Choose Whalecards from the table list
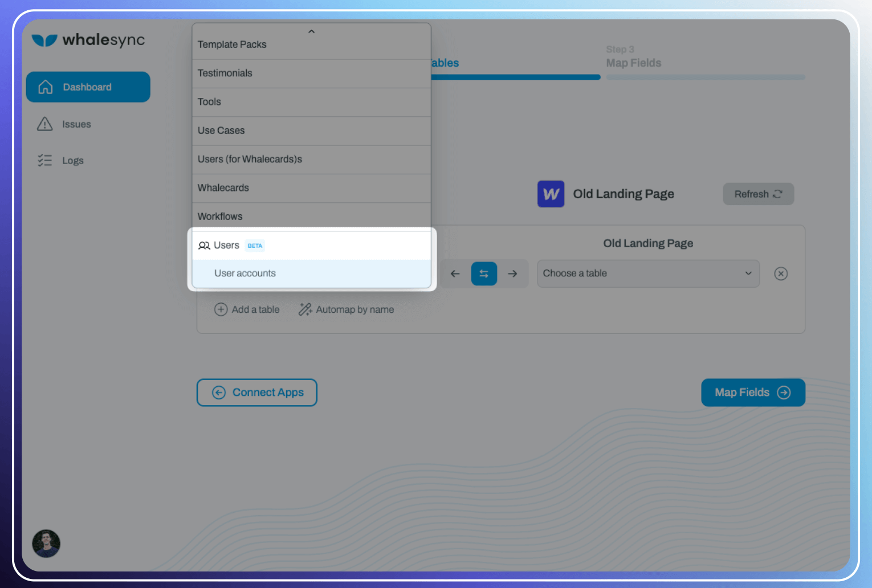Image resolution: width=872 pixels, height=588 pixels. [223, 188]
